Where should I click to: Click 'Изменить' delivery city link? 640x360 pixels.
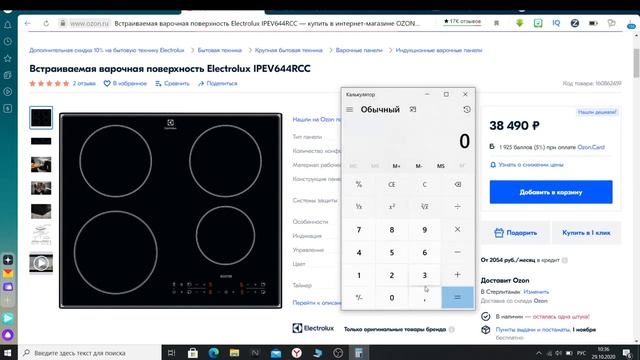pos(536,292)
